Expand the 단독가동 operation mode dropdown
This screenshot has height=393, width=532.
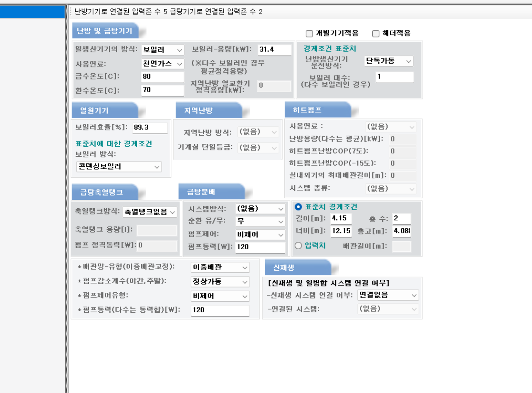(x=389, y=61)
